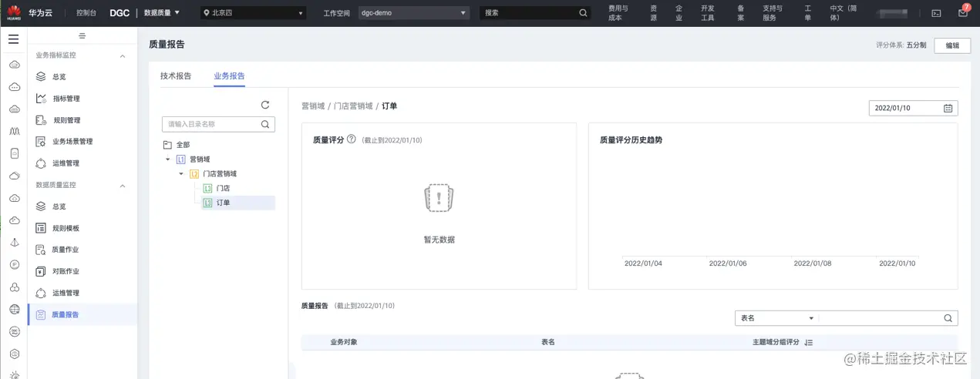Click the 门店营销域 breadcrumb link
The height and width of the screenshot is (379, 980).
353,106
